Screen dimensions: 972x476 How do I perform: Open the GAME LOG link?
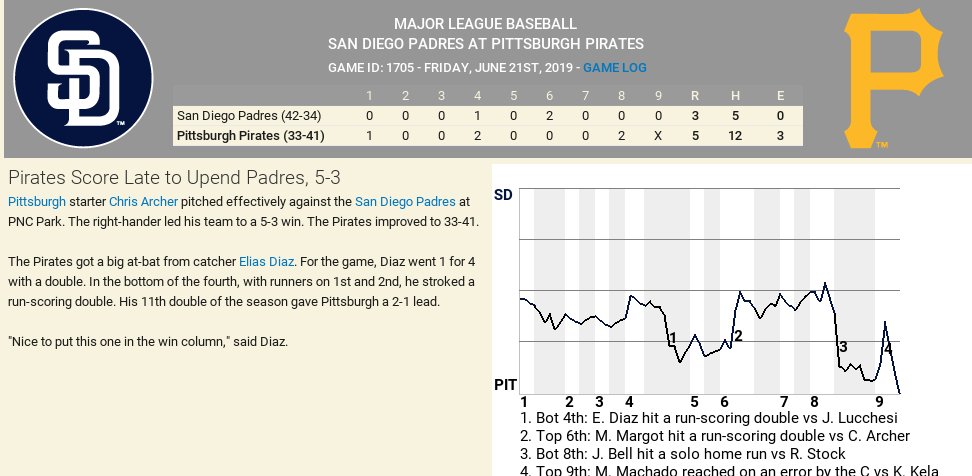pos(614,68)
